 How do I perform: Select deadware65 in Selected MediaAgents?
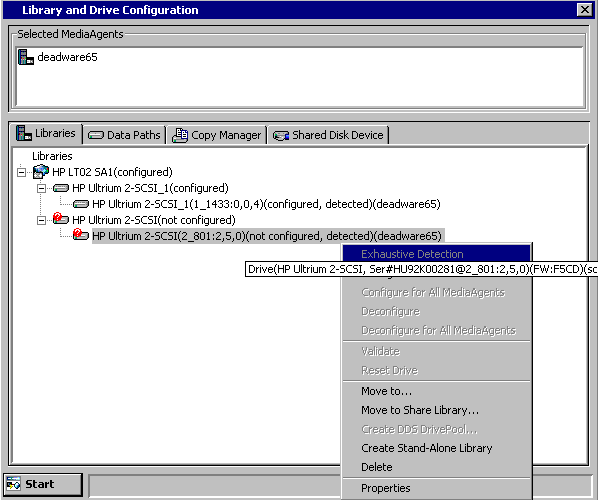(67, 57)
